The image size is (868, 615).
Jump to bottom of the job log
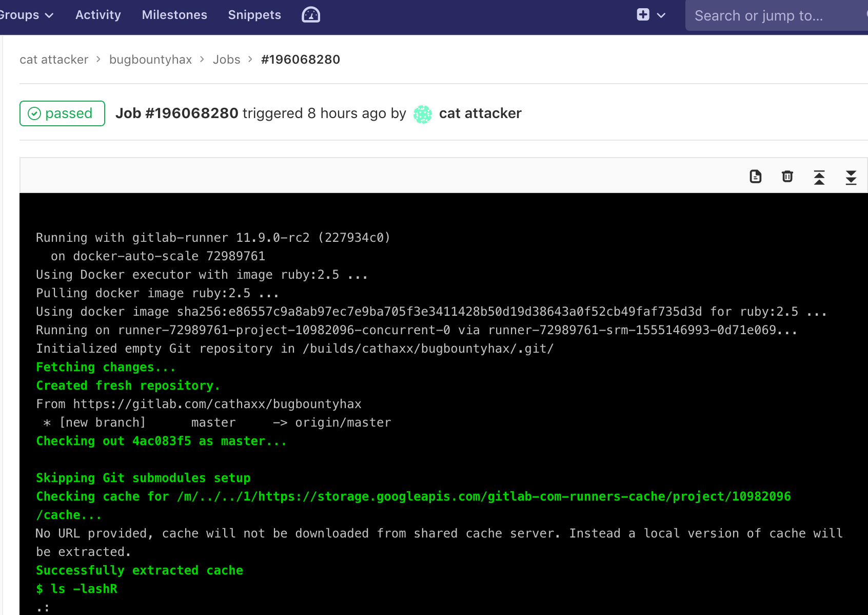851,177
